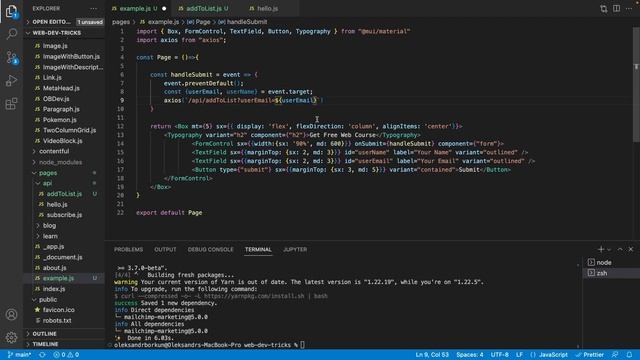
Task: Click Ln 9, Col 53 cursor position
Action: pos(432,355)
